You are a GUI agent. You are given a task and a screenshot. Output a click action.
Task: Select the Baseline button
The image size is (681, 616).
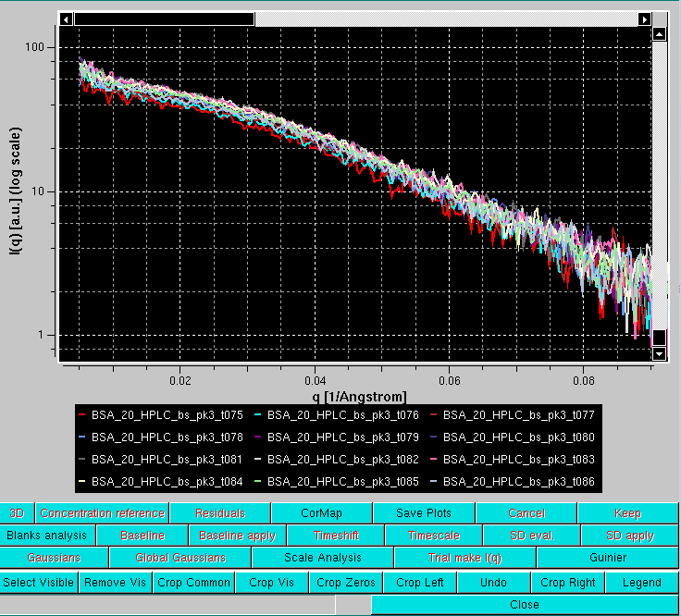[142, 536]
